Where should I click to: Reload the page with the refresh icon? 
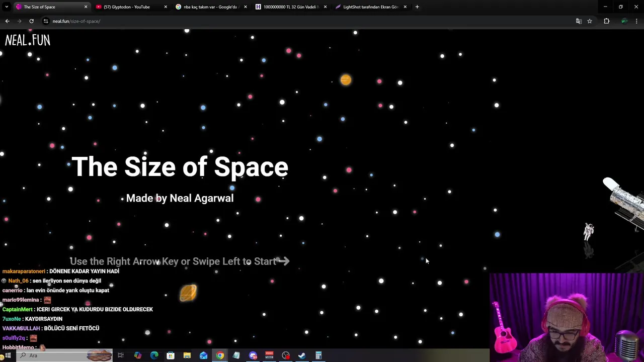(31, 21)
